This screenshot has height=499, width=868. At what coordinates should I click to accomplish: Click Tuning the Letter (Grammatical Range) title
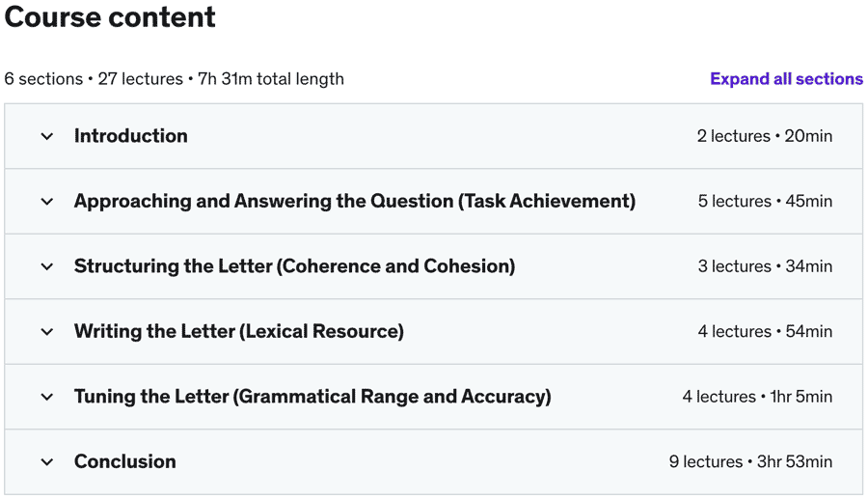pos(312,397)
